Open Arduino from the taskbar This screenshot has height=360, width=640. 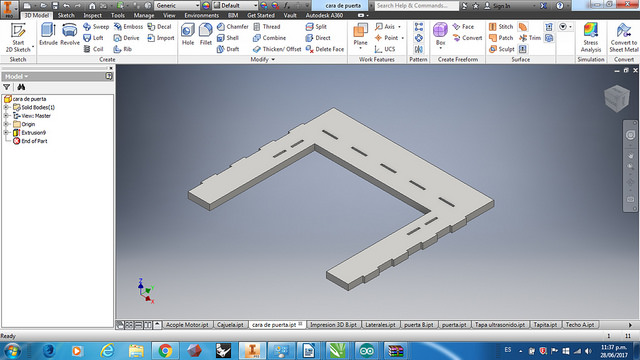(x=366, y=351)
